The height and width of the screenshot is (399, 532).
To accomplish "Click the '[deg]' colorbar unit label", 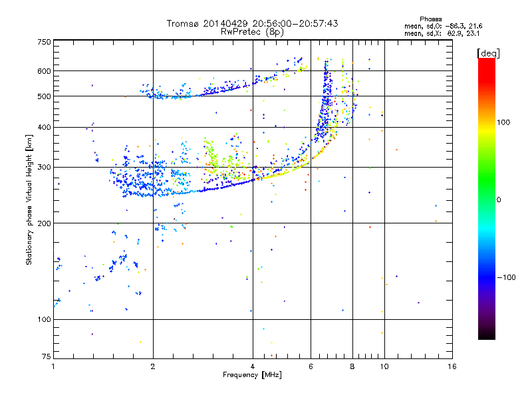I will (488, 53).
